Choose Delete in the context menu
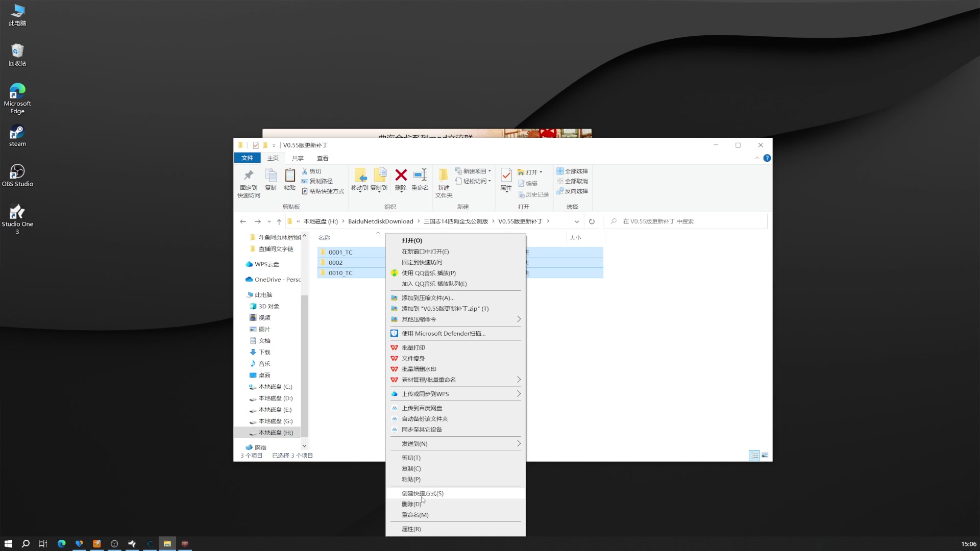The height and width of the screenshot is (551, 980). coord(455,504)
